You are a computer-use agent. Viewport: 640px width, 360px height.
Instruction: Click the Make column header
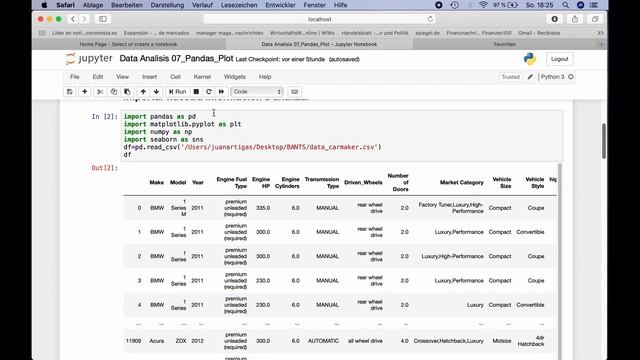click(x=157, y=182)
